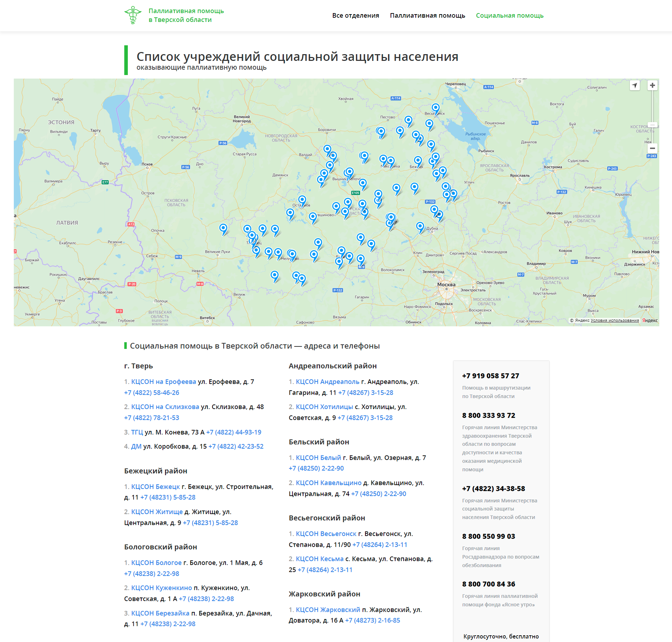Call the number +7 (4822) 78-21-53

coord(152,418)
